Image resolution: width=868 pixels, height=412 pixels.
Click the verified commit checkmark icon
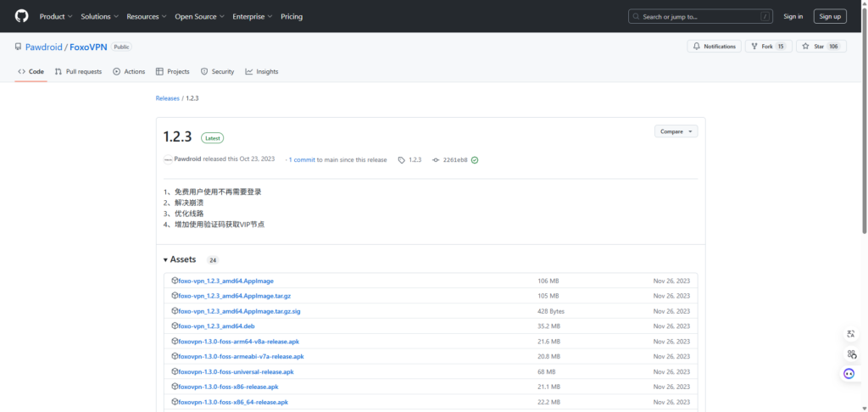[x=475, y=159]
